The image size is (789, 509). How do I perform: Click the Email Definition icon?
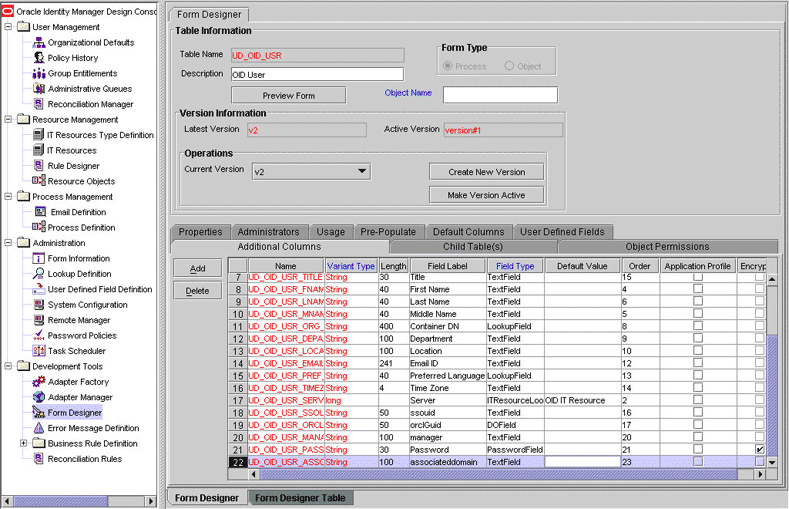click(40, 212)
